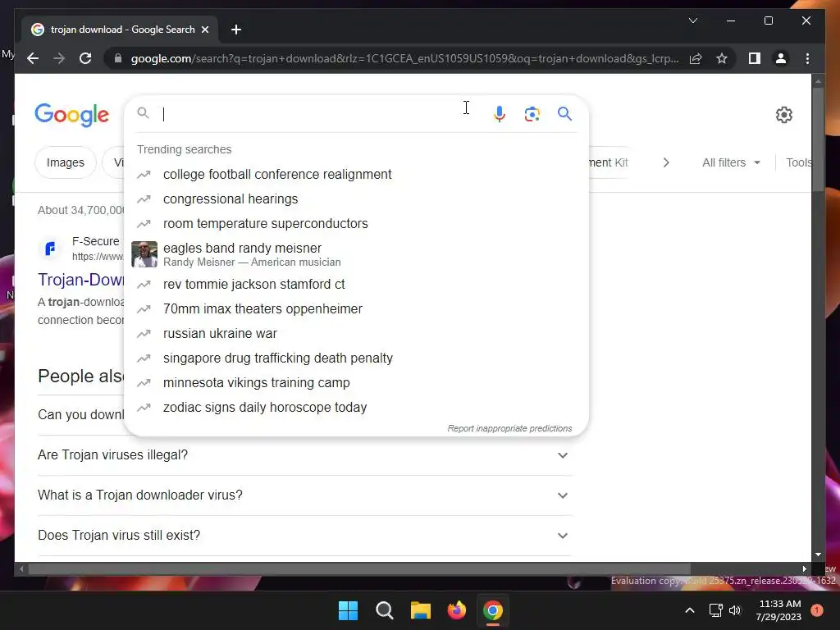Select '70mm imax theaters oppenheimer' suggestion
Viewport: 840px width, 630px height.
(x=356, y=308)
